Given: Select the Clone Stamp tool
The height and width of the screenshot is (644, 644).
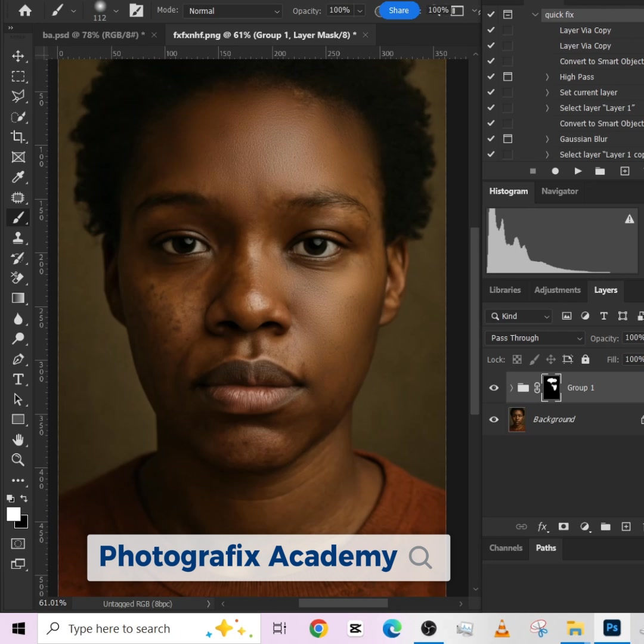Looking at the screenshot, I should (x=18, y=237).
